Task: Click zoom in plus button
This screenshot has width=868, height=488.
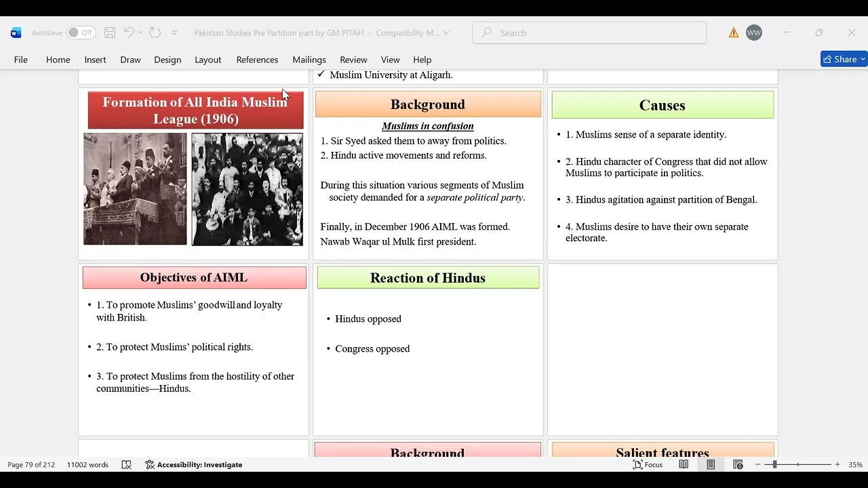Action: [x=837, y=464]
